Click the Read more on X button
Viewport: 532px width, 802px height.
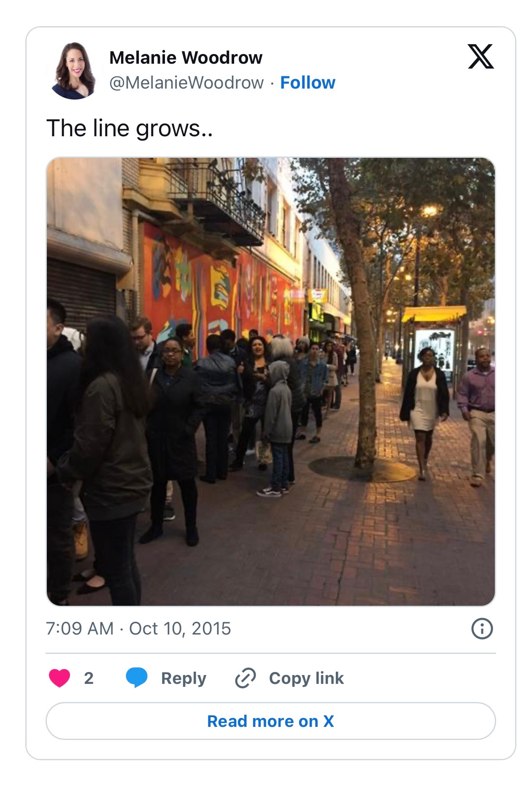point(270,721)
